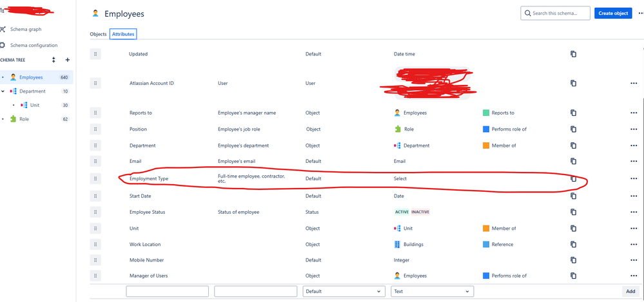644x302 pixels.
Task: Copy the Work Location attribute
Action: pos(573,245)
